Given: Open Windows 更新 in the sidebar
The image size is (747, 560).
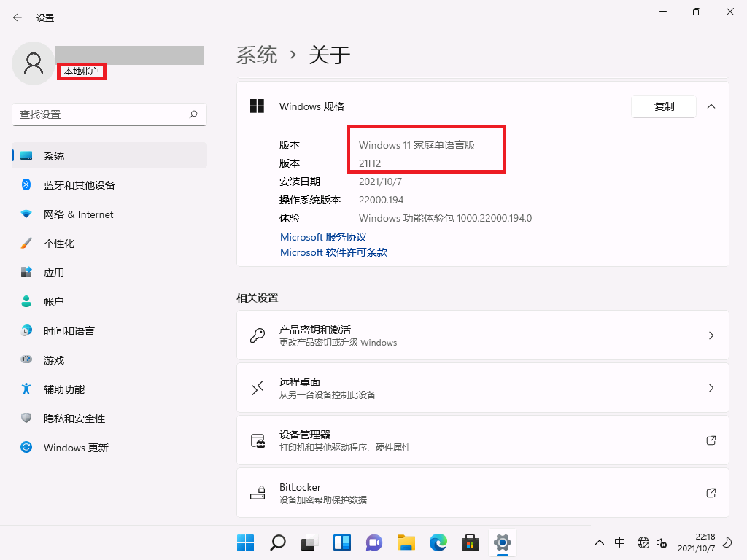Looking at the screenshot, I should click(109, 448).
